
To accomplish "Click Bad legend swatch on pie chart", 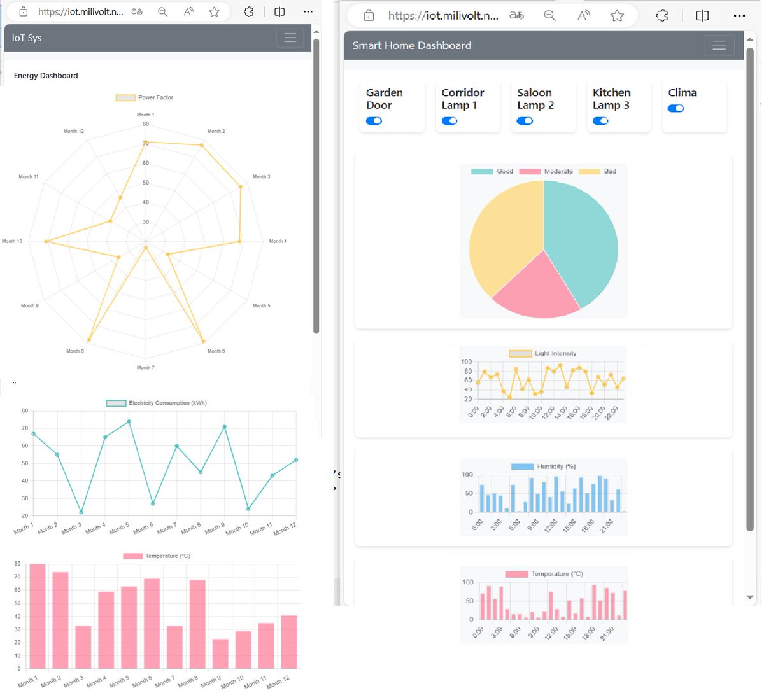I will click(x=590, y=171).
